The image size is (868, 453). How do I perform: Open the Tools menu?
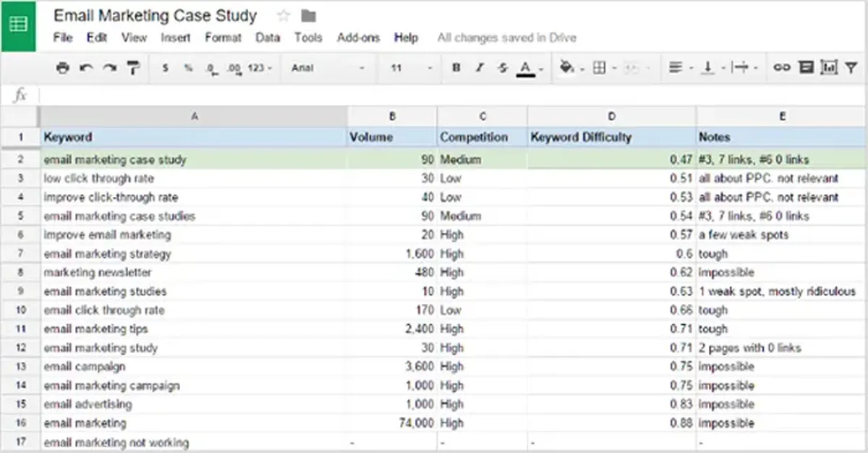[x=308, y=38]
